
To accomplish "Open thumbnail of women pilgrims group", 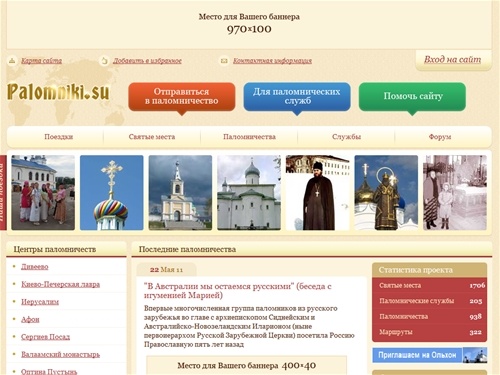I will point(43,193).
